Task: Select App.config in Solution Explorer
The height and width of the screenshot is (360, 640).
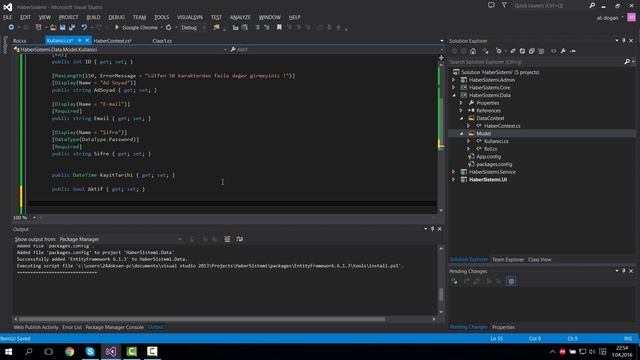Action: (x=488, y=156)
